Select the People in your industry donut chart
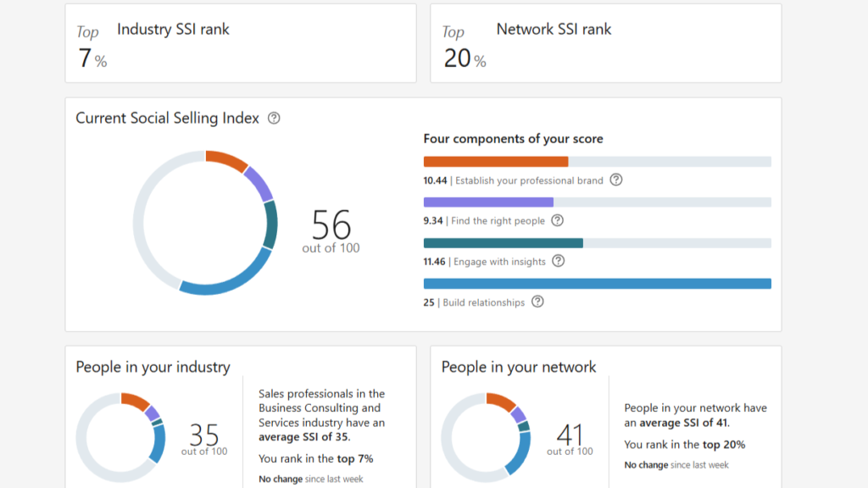Viewport: 868px width, 488px height. (x=121, y=437)
